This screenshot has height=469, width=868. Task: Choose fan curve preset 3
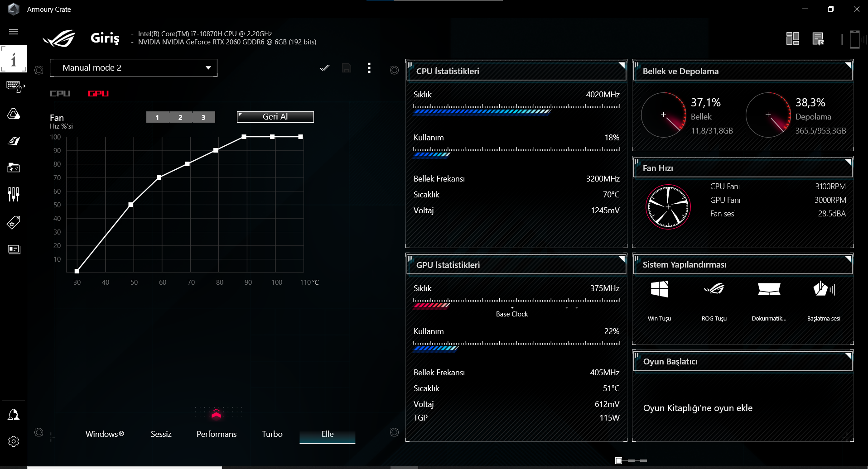[203, 117]
